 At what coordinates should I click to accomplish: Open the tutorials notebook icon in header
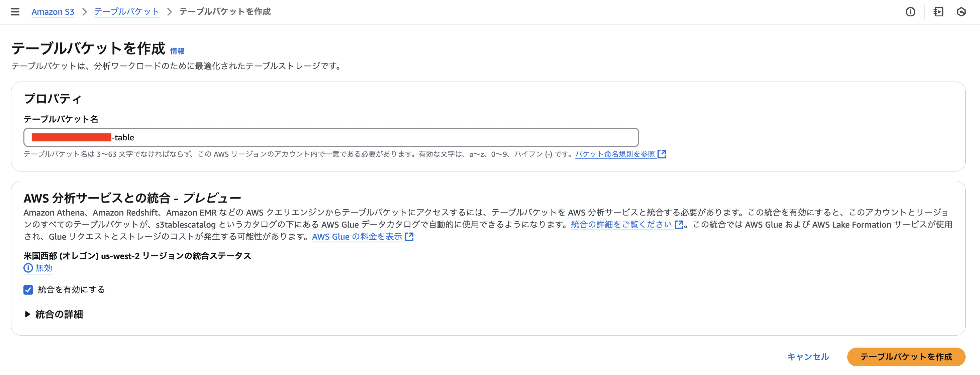tap(939, 12)
